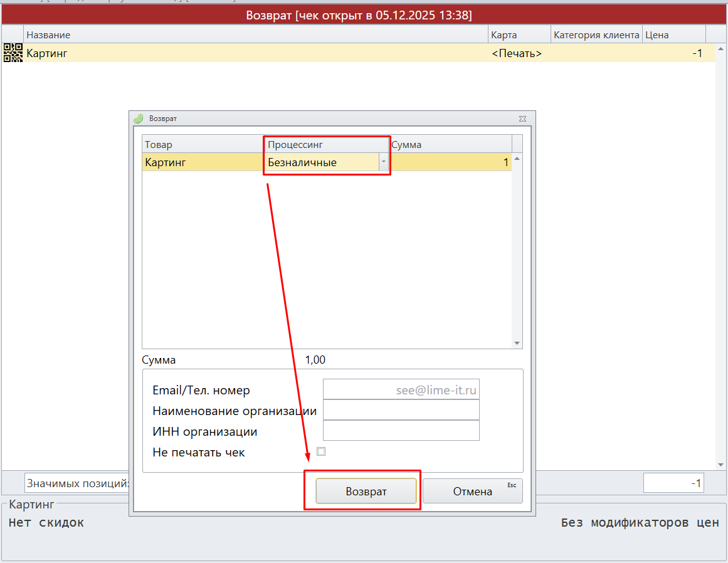This screenshot has width=728, height=563.
Task: Click the <Печать> cell in the Карта column
Action: coord(517,53)
